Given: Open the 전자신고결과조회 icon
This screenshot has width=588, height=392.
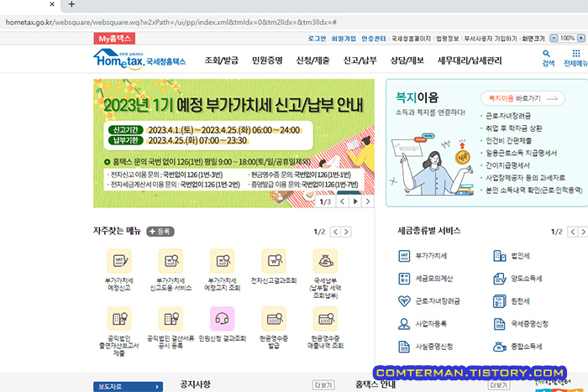Looking at the screenshot, I should coord(274,261).
